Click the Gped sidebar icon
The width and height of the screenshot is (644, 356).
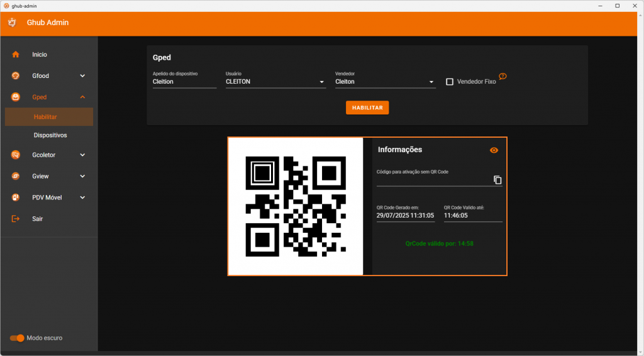point(16,97)
